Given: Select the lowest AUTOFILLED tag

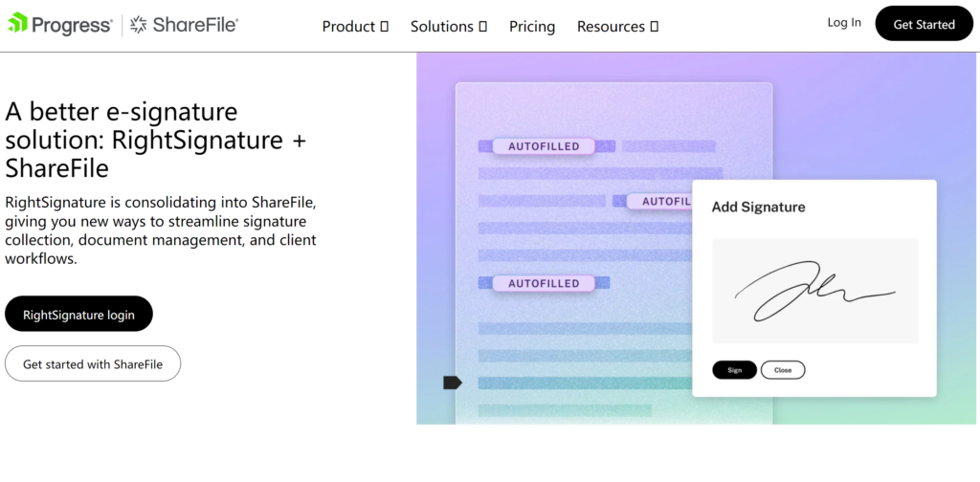Looking at the screenshot, I should pyautogui.click(x=543, y=283).
